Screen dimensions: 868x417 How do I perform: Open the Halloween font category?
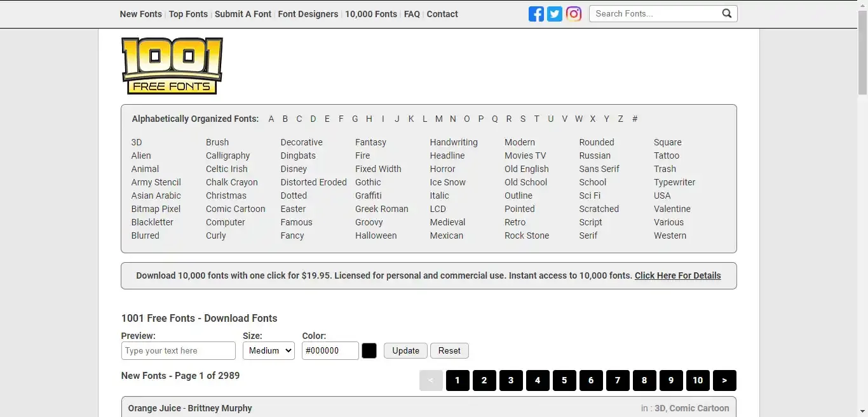tap(376, 235)
